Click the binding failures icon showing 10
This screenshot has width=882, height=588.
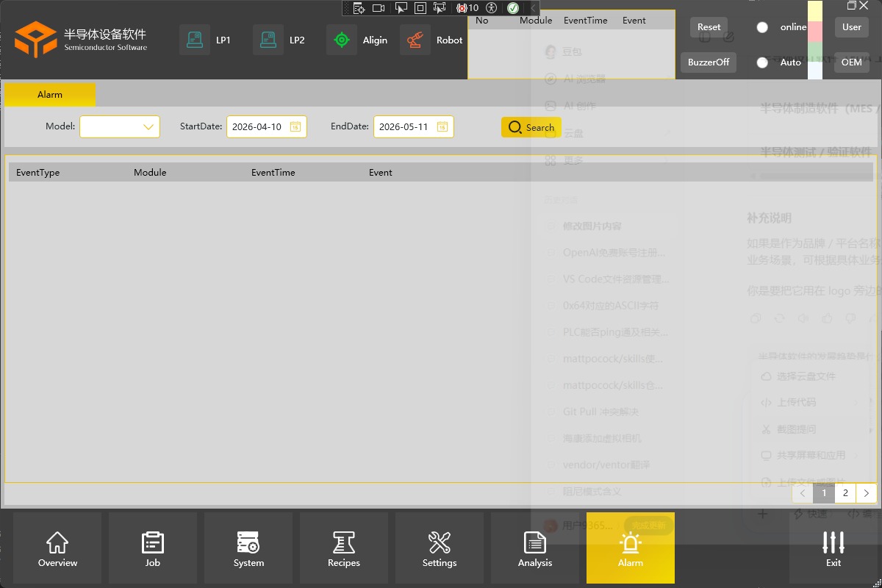tap(467, 8)
